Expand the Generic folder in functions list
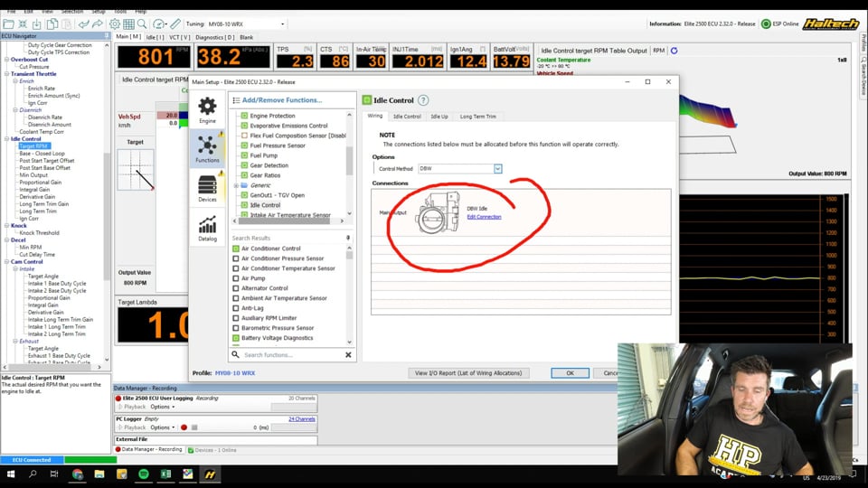Image resolution: width=868 pixels, height=488 pixels. 236,185
